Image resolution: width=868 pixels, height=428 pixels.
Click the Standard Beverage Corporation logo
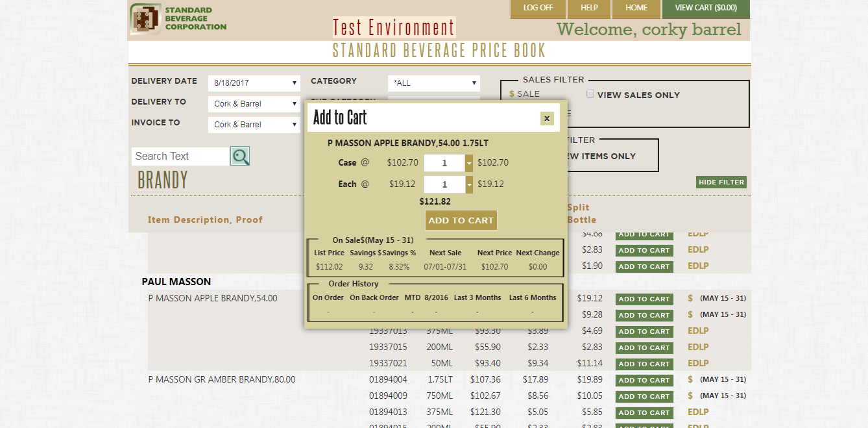click(x=178, y=19)
